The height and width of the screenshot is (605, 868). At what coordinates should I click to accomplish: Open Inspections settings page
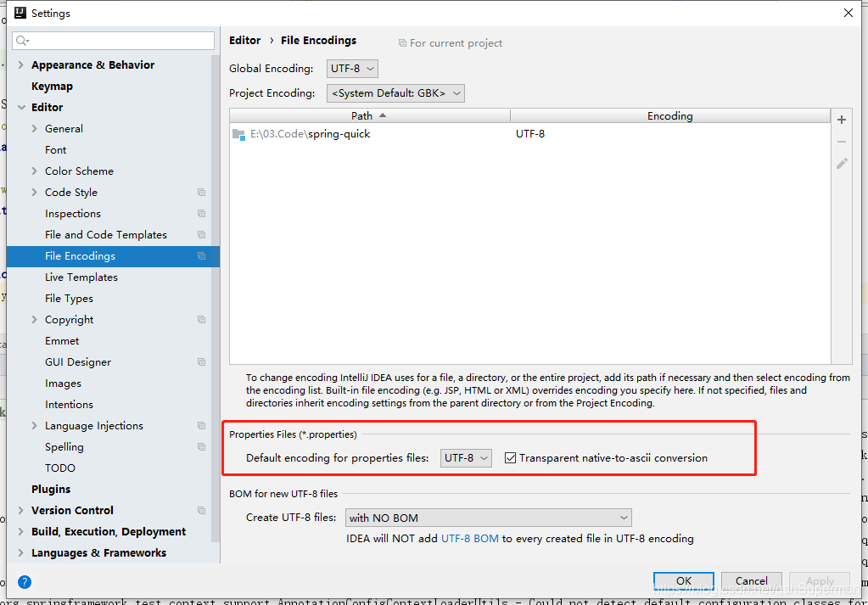[72, 214]
